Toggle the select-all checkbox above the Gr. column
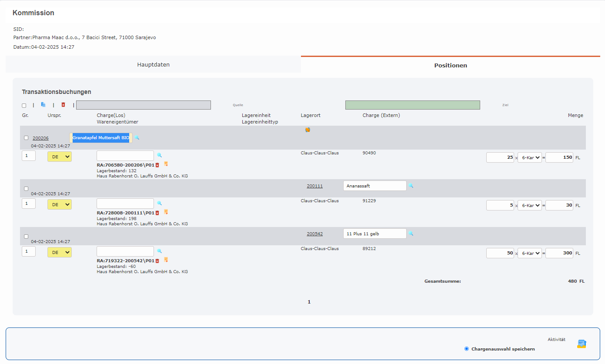 coord(24,105)
